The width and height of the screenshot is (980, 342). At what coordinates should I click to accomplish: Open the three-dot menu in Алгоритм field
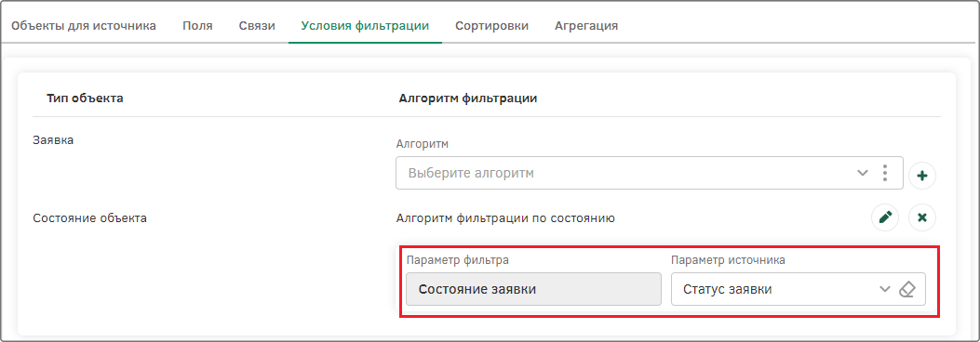pos(884,173)
